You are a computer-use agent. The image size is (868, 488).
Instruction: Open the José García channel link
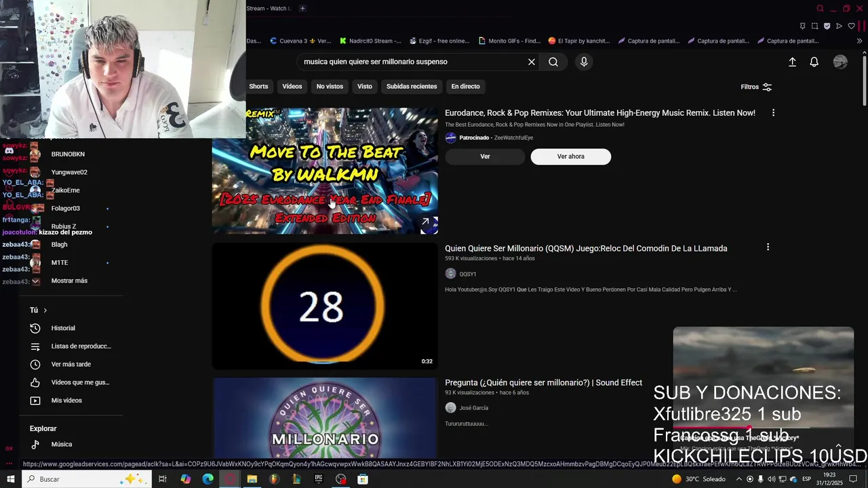point(473,408)
